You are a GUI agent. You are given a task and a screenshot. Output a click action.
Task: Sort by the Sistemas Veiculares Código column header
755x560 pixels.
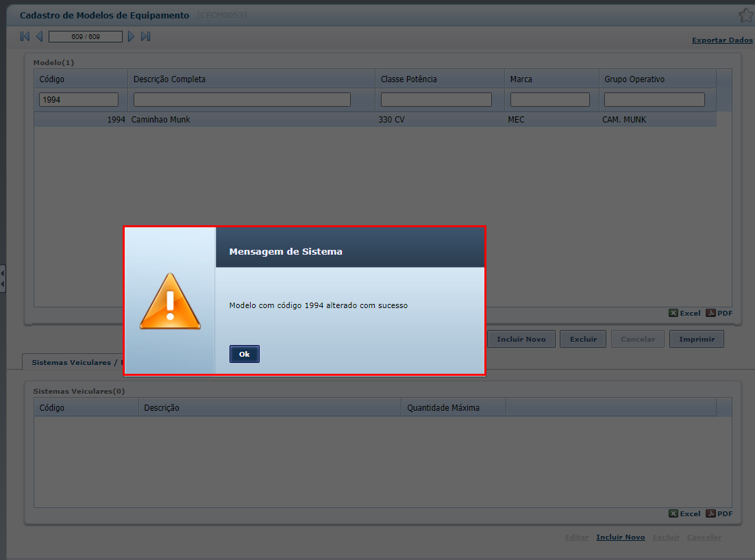[x=86, y=407]
